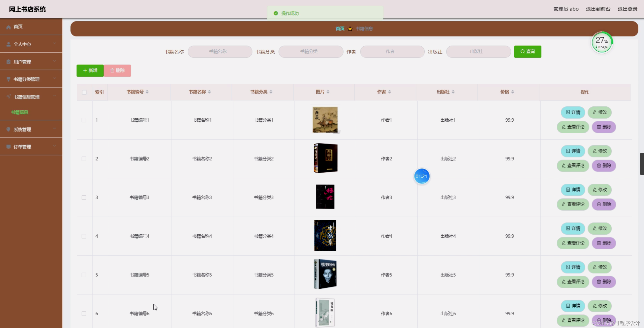Click the 27% circular speed indicator

click(x=601, y=42)
